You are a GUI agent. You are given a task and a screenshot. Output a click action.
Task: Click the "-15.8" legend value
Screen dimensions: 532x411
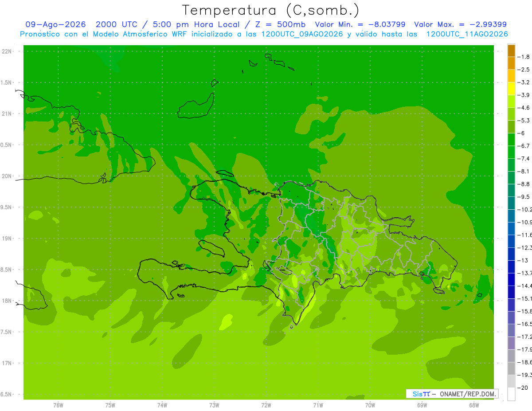[525, 311]
